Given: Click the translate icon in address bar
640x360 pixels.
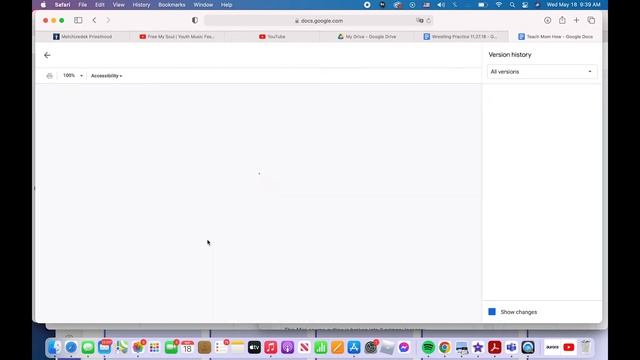Looking at the screenshot, I should point(420,20).
